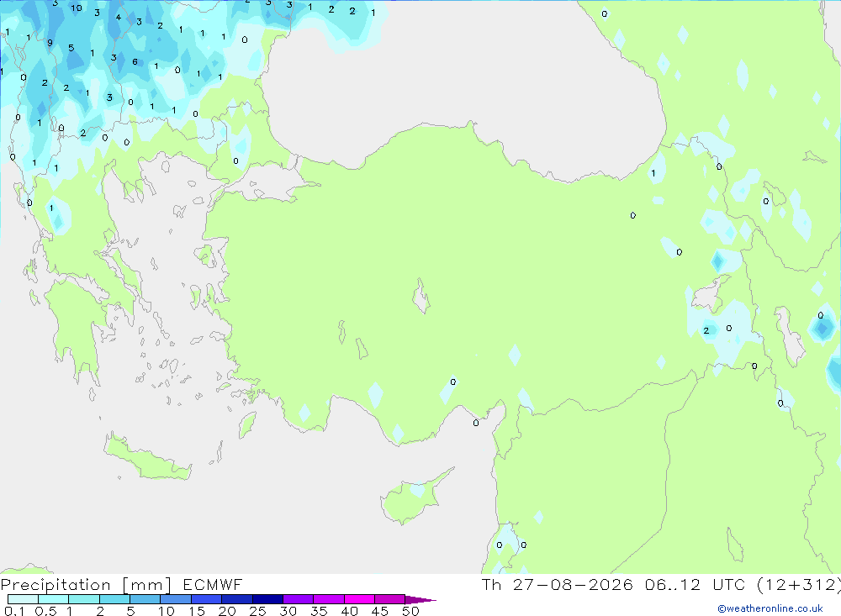The width and height of the screenshot is (841, 616).
Task: Click the '4' precipitation value on the map
Action: pyautogui.click(x=118, y=17)
